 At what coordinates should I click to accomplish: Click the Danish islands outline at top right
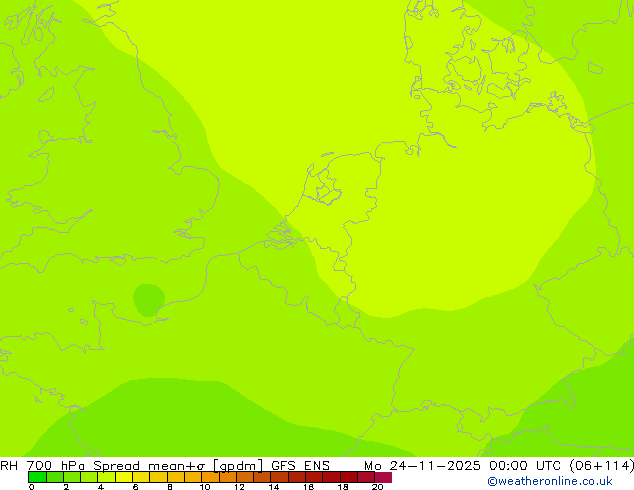pos(480,70)
